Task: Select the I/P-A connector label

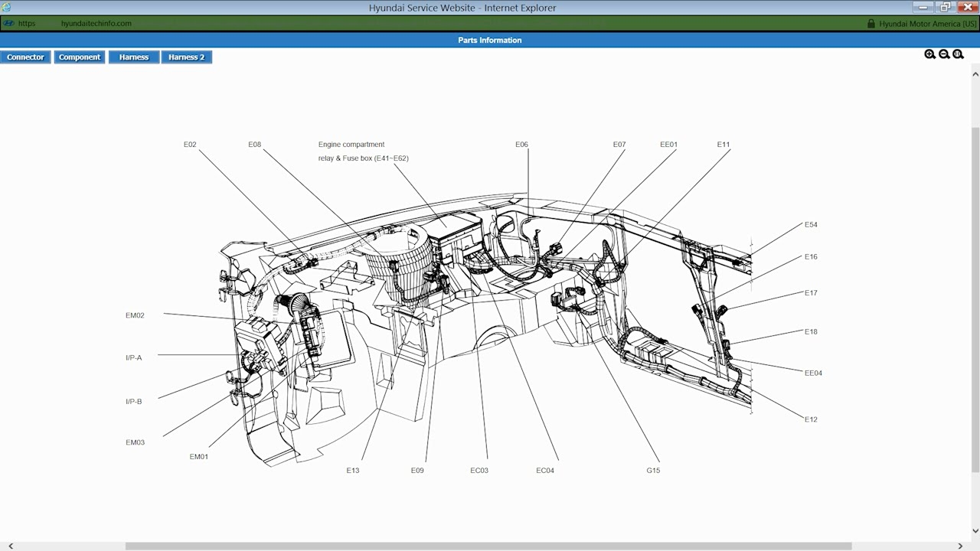Action: (x=134, y=357)
